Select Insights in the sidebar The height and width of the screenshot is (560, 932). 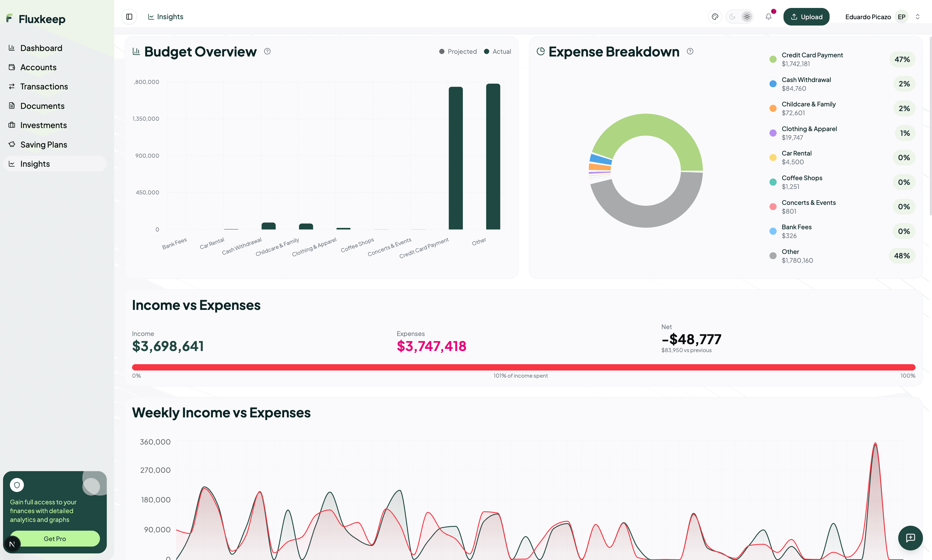click(x=35, y=163)
